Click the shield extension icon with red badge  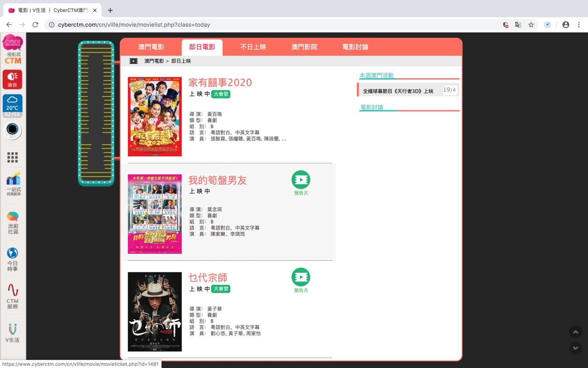point(505,25)
